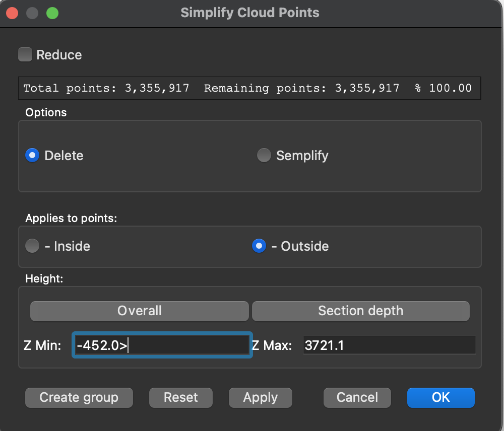Click into the Z Max value field

(389, 345)
